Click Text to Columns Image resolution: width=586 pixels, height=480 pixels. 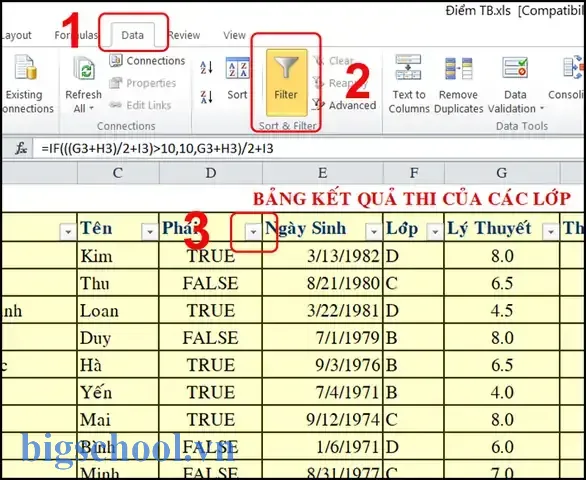tap(409, 84)
